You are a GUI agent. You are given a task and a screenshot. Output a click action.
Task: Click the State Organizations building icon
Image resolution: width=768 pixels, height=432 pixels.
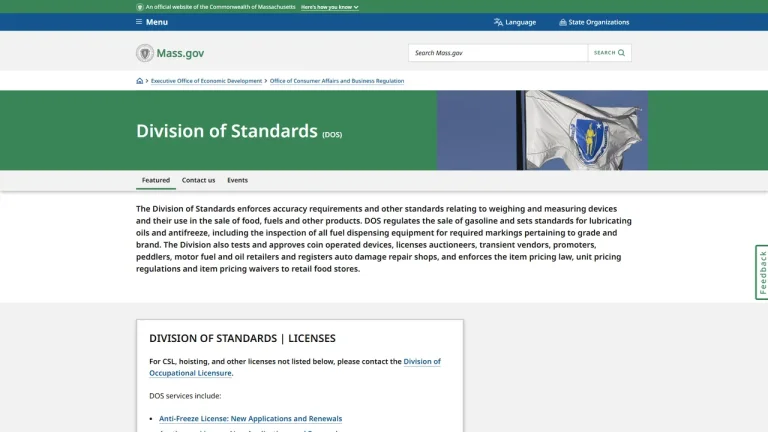tap(563, 22)
